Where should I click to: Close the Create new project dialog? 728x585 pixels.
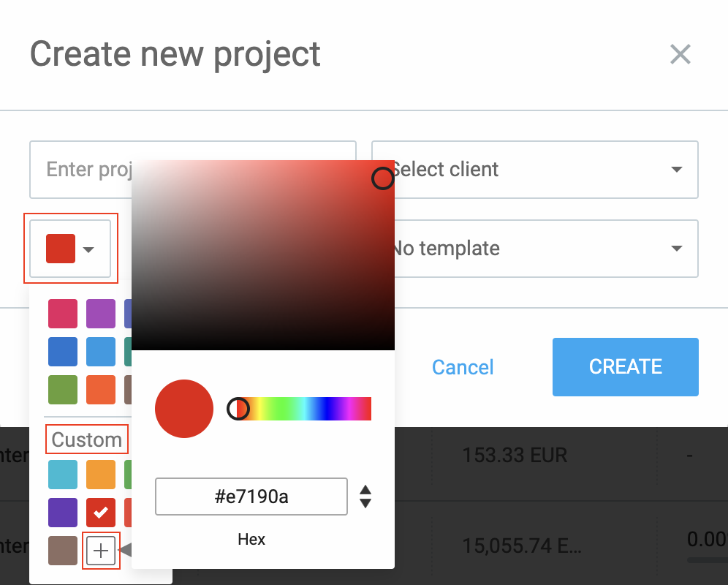680,54
